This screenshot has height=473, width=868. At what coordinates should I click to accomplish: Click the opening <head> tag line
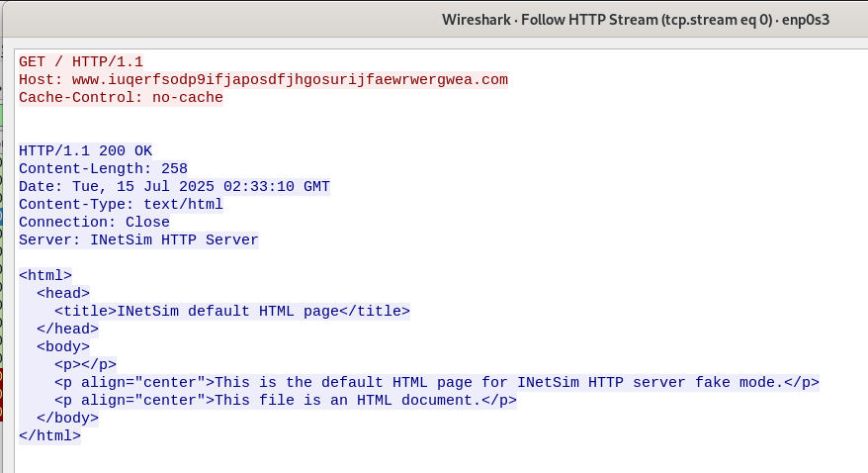point(63,293)
